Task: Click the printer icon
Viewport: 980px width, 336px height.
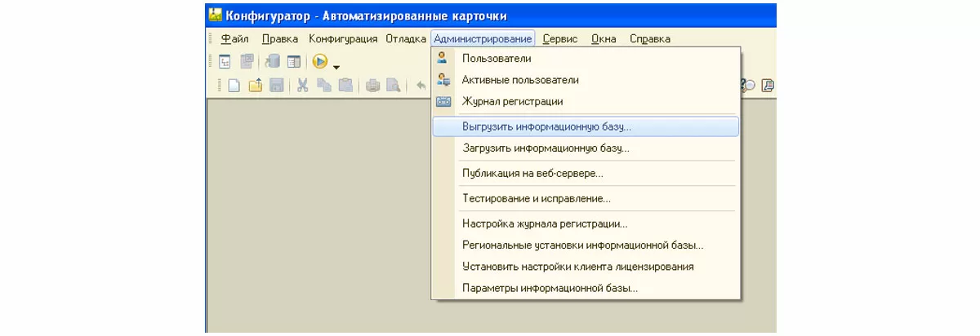Action: [372, 85]
